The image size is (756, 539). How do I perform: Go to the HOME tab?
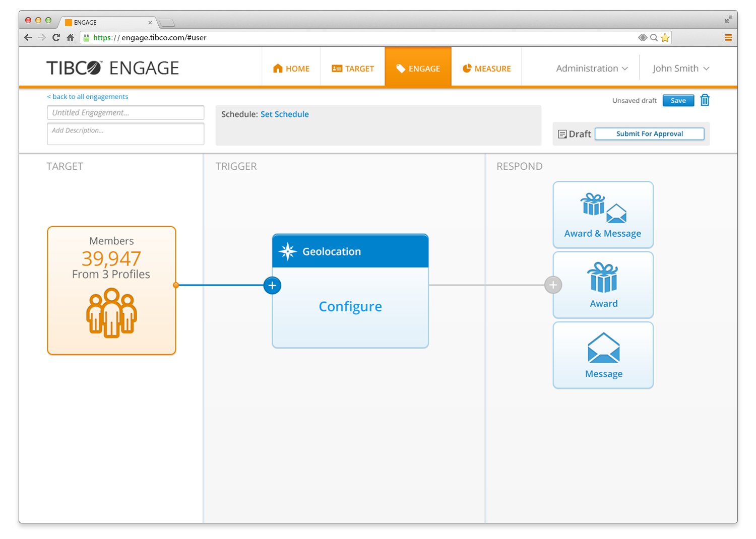point(291,69)
